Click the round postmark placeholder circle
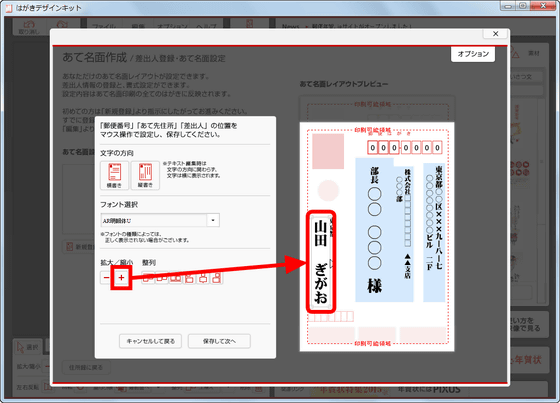Image resolution: width=560 pixels, height=403 pixels. (328, 190)
